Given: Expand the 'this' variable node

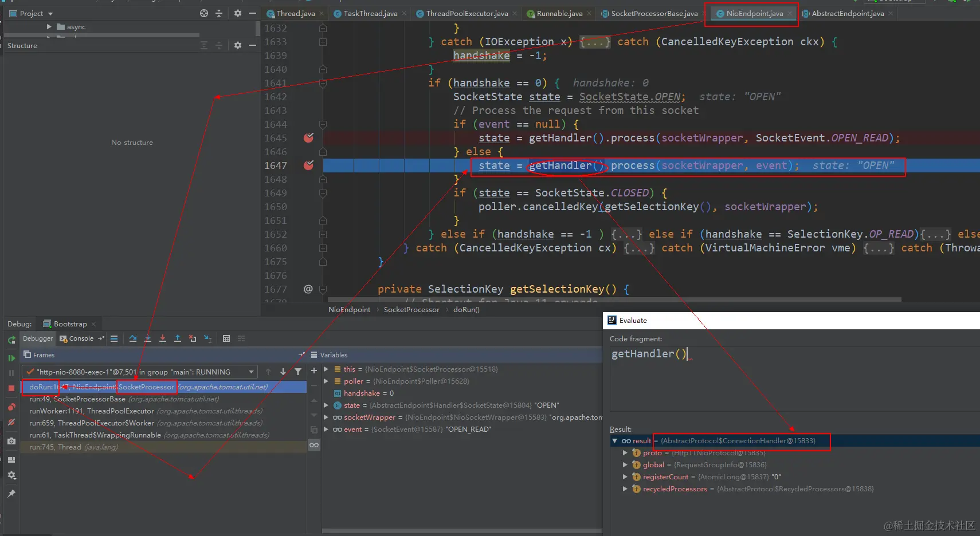Looking at the screenshot, I should tap(326, 369).
